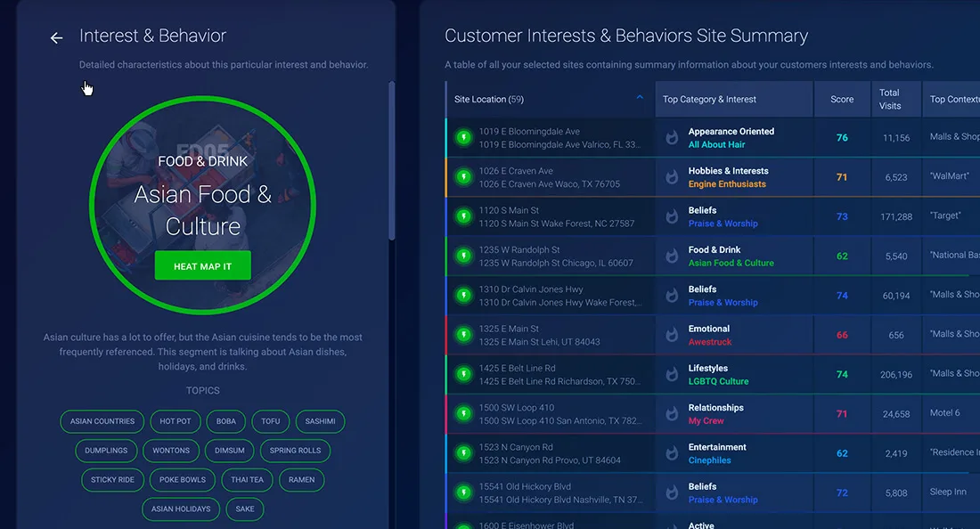Click green pin icon for 1425 E Belt Line Rd
Screen dimensions: 980x529
464,374
